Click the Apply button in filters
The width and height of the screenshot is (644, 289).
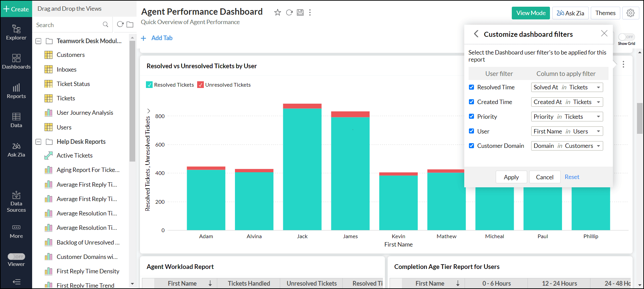[x=511, y=177]
